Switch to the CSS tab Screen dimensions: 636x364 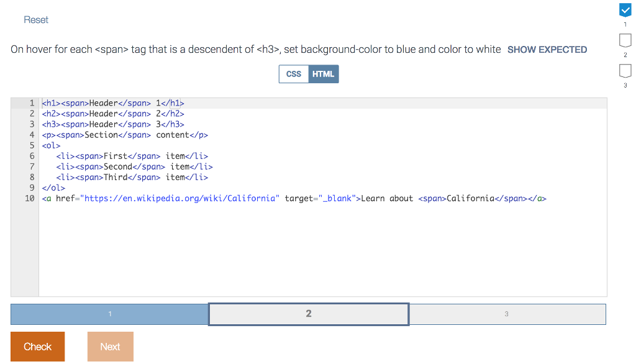[294, 73]
